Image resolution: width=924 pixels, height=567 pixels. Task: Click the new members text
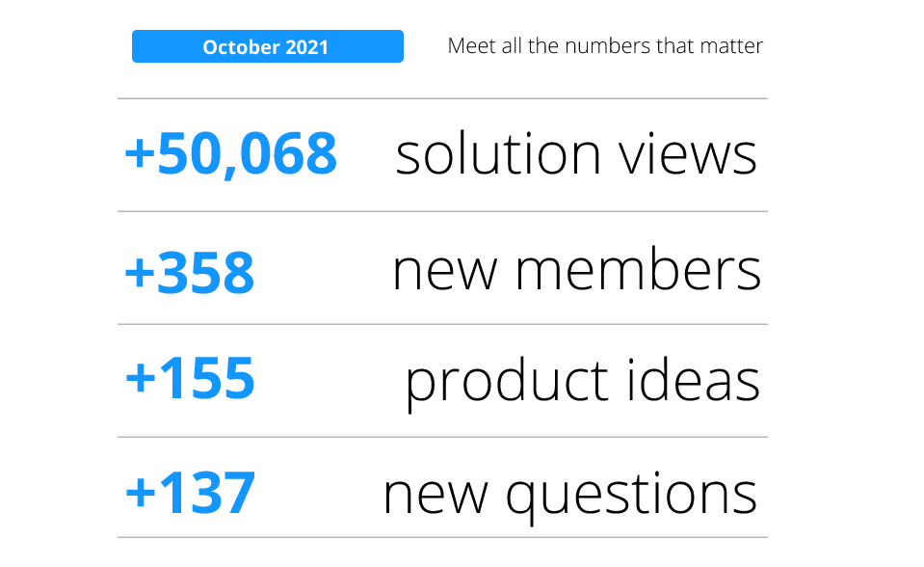pos(577,269)
